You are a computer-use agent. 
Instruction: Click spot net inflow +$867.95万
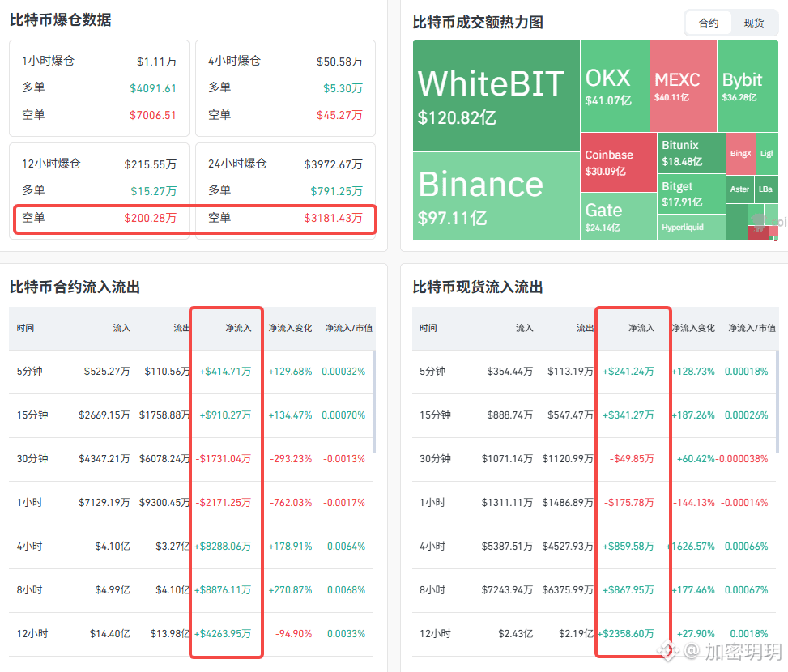point(628,590)
